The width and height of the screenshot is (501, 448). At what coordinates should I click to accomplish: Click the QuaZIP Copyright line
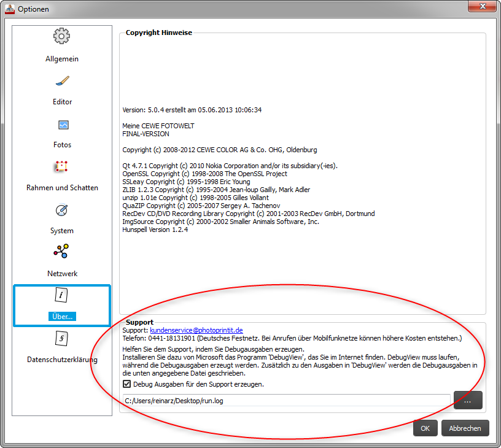201,206
